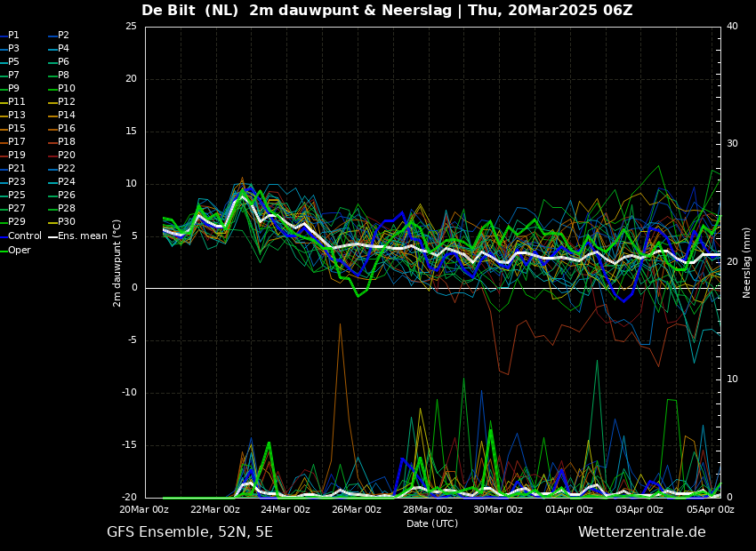
Task: Click the Date (UTC) axis label
Action: [432, 524]
